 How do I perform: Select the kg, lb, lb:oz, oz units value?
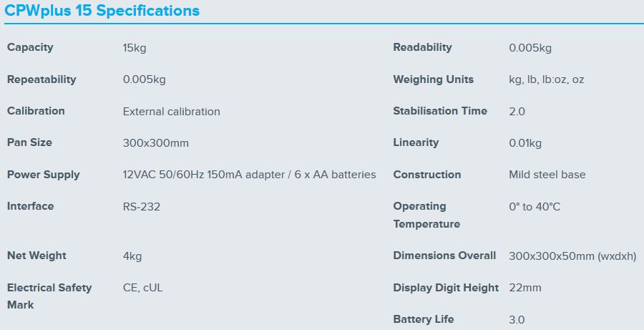546,79
